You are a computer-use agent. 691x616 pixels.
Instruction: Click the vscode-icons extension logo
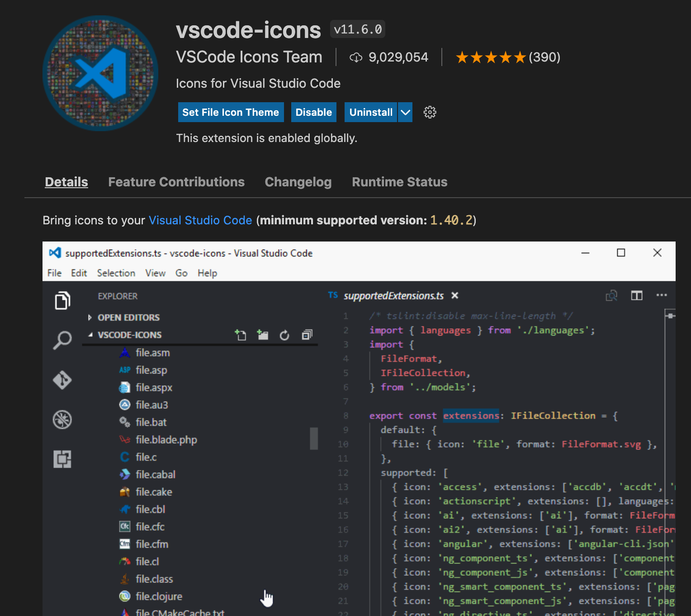(x=100, y=73)
